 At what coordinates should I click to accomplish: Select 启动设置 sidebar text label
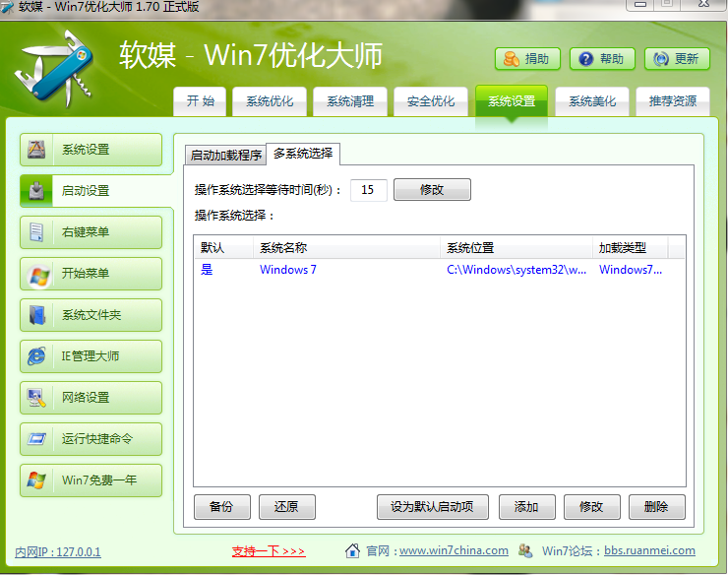point(86,191)
